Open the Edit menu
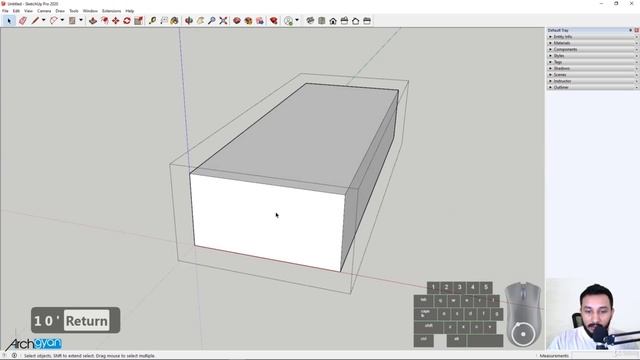 coord(16,11)
